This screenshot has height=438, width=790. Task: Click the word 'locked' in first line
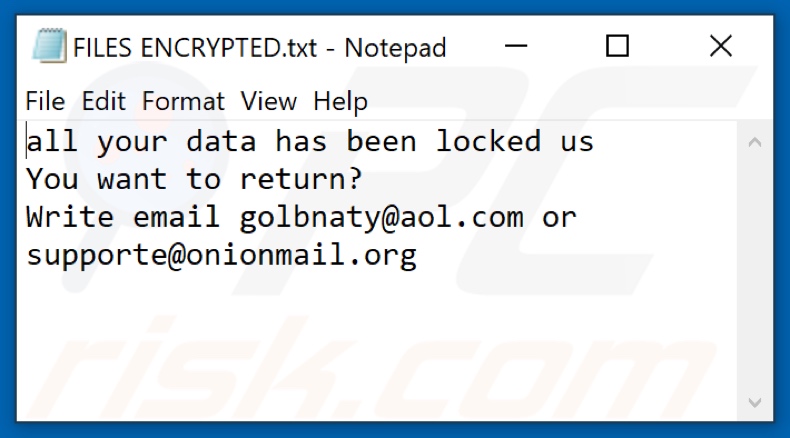pyautogui.click(x=487, y=142)
